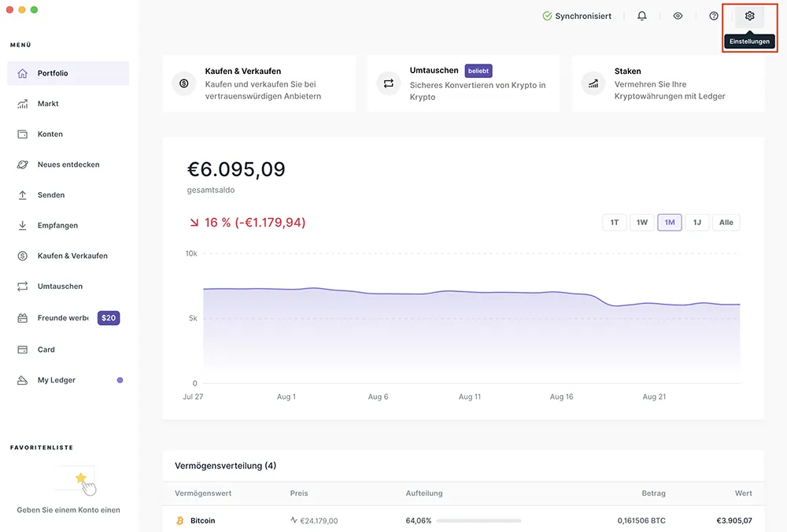Click the Senden upload arrow icon
787x532 pixels.
[23, 195]
